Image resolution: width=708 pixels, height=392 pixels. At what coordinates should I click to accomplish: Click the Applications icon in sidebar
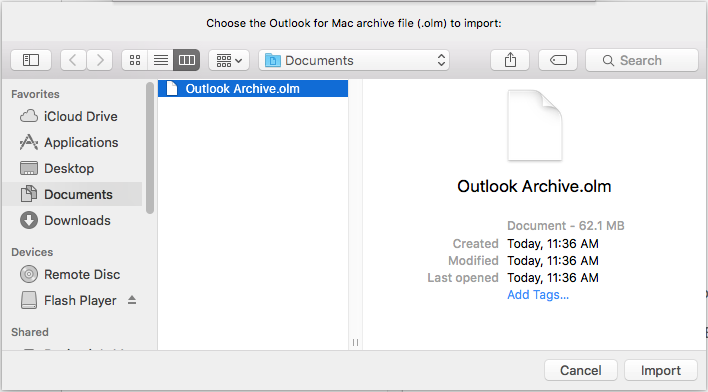point(29,142)
